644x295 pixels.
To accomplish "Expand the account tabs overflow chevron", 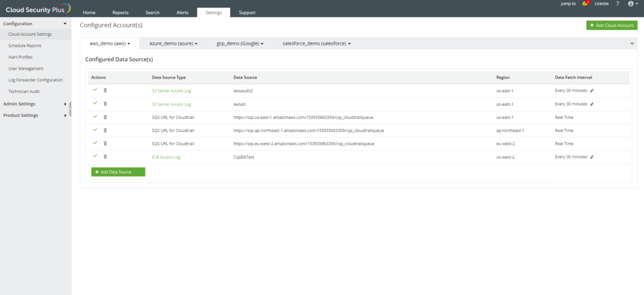I will click(x=631, y=43).
